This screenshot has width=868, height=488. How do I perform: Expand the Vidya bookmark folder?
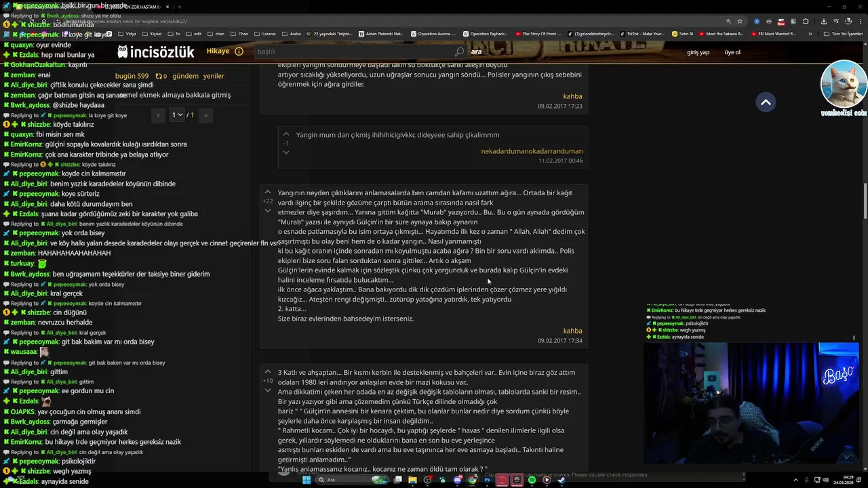coord(127,33)
